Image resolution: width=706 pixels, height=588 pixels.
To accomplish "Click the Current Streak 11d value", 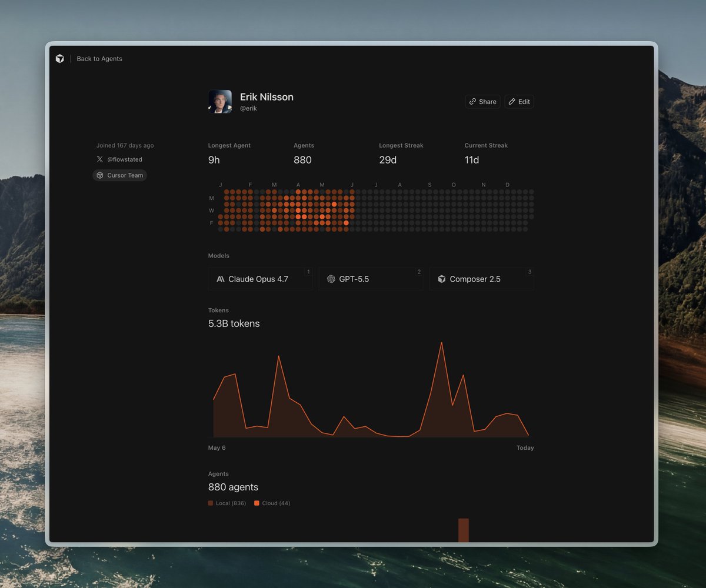I will click(x=472, y=160).
